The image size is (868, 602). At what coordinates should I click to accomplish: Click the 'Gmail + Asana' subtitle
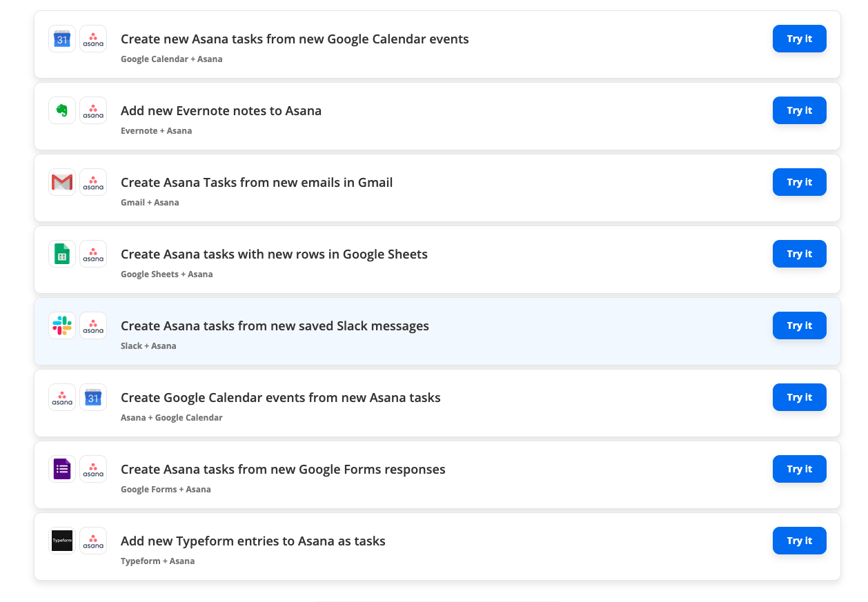coord(150,203)
